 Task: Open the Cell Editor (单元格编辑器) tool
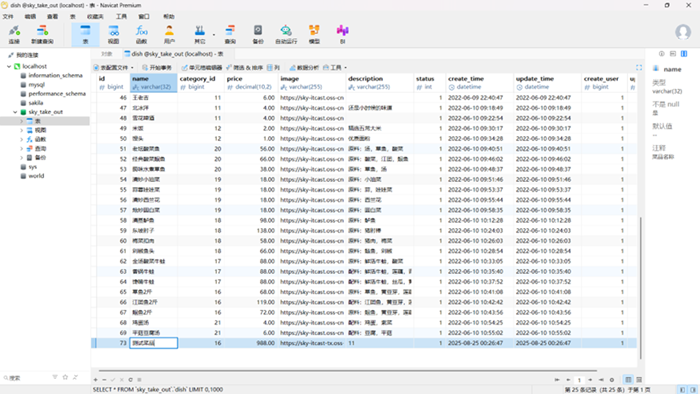[x=201, y=67]
